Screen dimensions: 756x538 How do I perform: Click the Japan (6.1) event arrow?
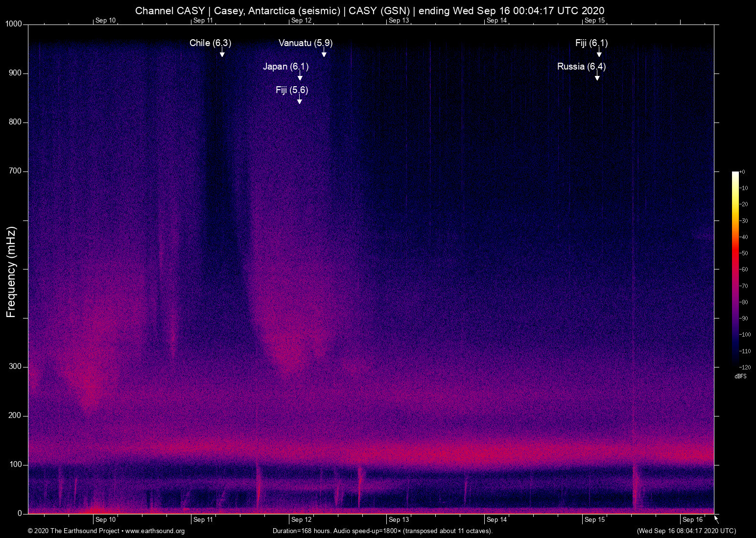tap(300, 77)
